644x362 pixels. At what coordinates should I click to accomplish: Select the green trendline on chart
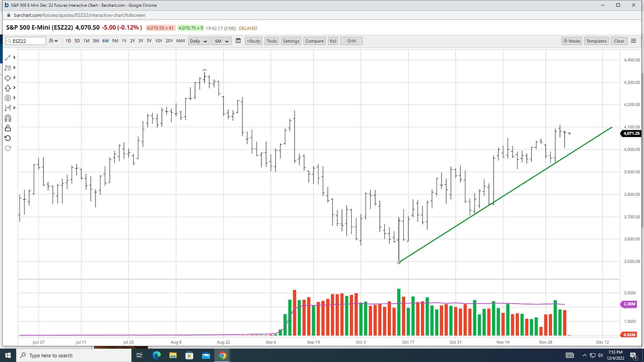click(505, 195)
